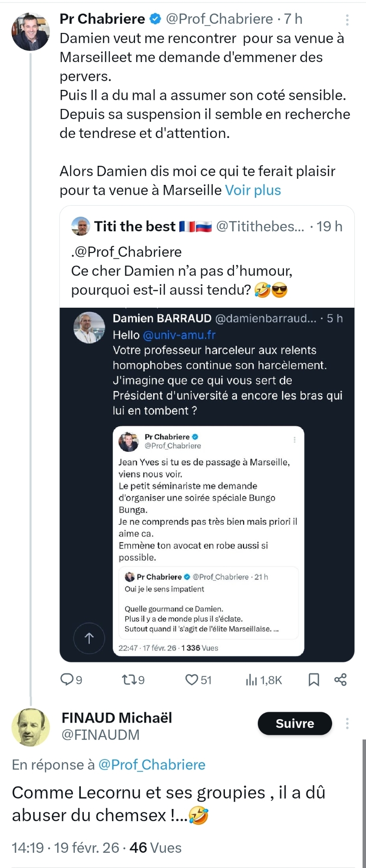
Task: Open @Prof_Chabriere handle in tweet header
Action: pos(219,19)
